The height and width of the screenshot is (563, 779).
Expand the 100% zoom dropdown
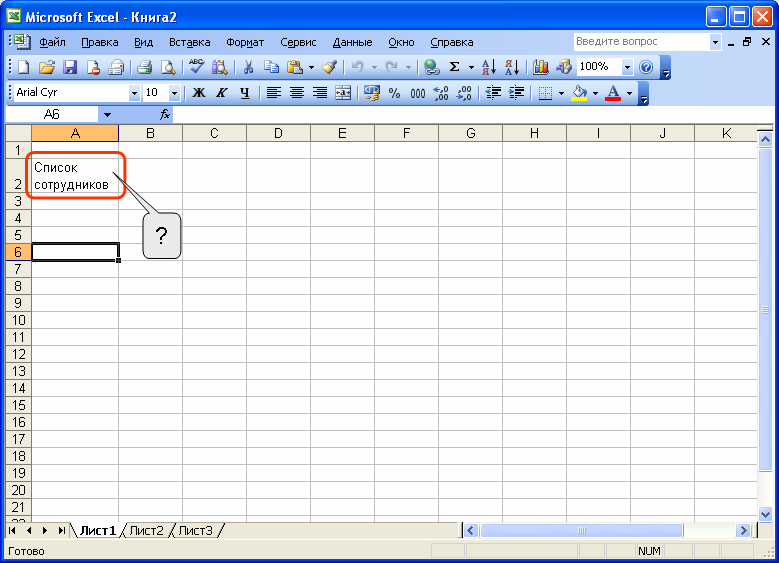click(627, 67)
